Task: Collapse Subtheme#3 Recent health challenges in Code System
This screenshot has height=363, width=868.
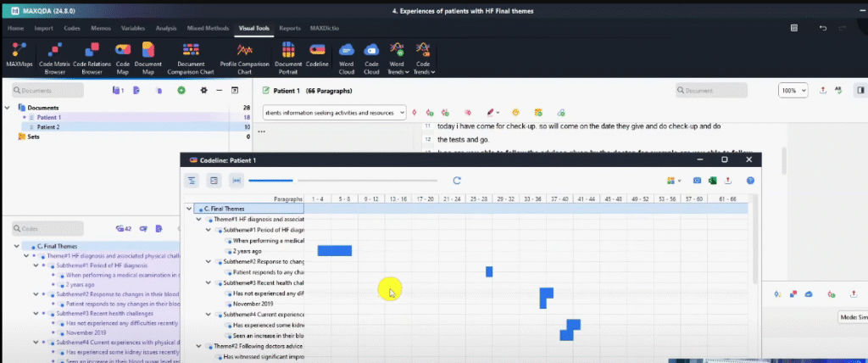Action: click(36, 313)
